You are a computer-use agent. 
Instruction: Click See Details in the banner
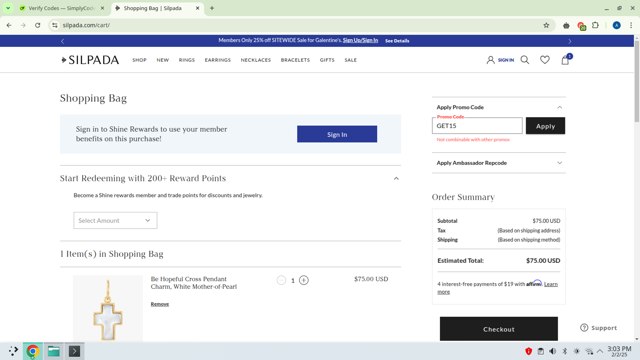tap(397, 41)
